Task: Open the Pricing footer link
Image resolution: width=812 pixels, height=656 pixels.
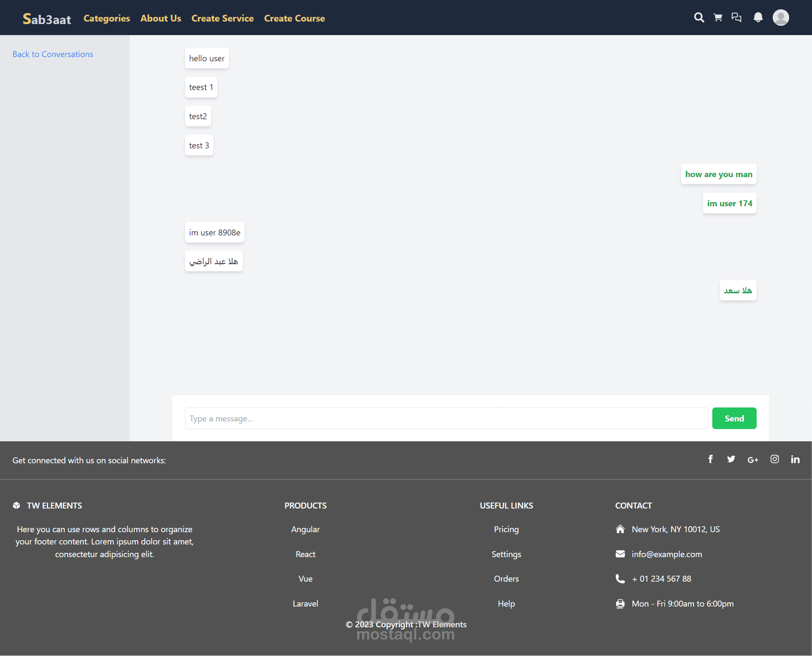Action: click(506, 529)
